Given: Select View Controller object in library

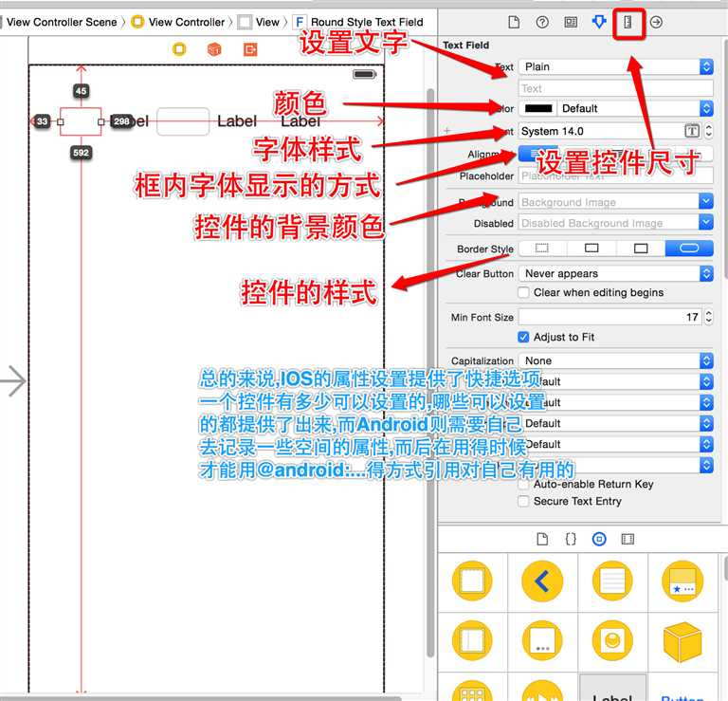Looking at the screenshot, I should [x=472, y=581].
